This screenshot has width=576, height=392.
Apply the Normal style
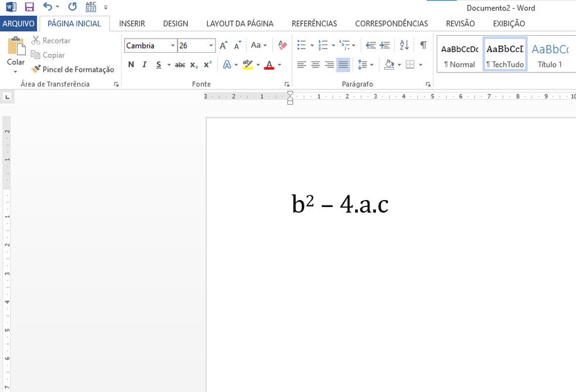click(460, 55)
